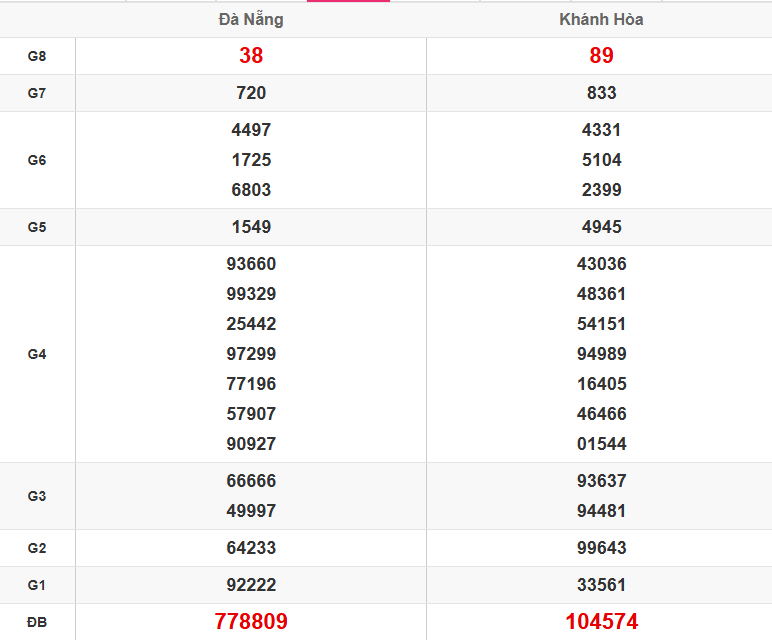Screen dimensions: 772x640
Task: Click Khánh Hòa special prize number 104574
Action: tap(601, 622)
